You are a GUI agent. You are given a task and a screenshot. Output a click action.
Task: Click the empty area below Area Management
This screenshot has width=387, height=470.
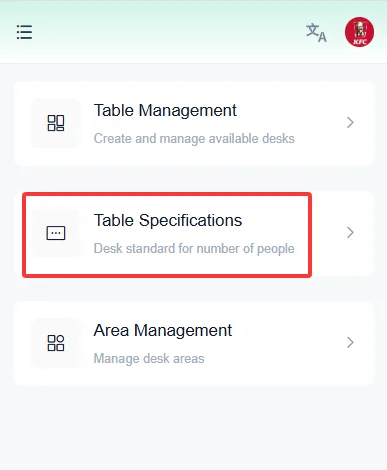[x=193, y=428]
